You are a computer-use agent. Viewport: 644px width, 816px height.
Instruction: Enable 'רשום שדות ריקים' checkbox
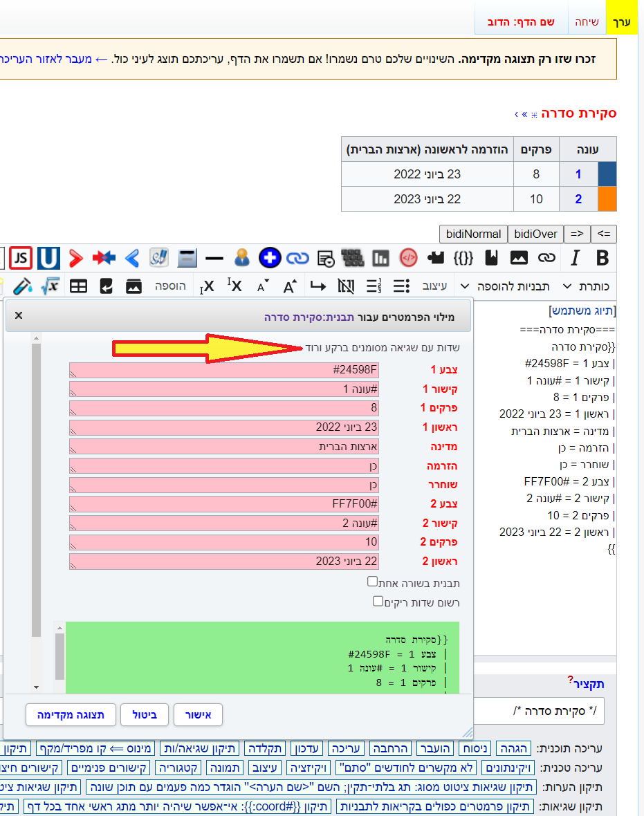click(x=378, y=601)
